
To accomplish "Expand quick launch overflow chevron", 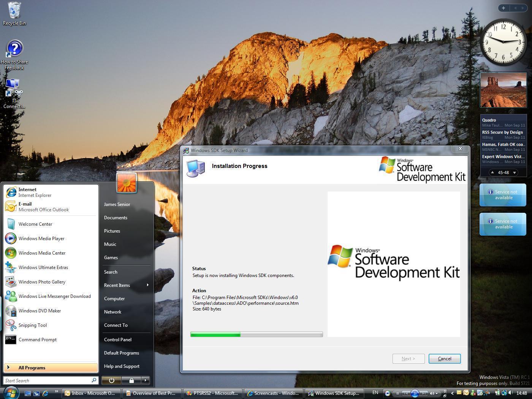I will point(57,391).
